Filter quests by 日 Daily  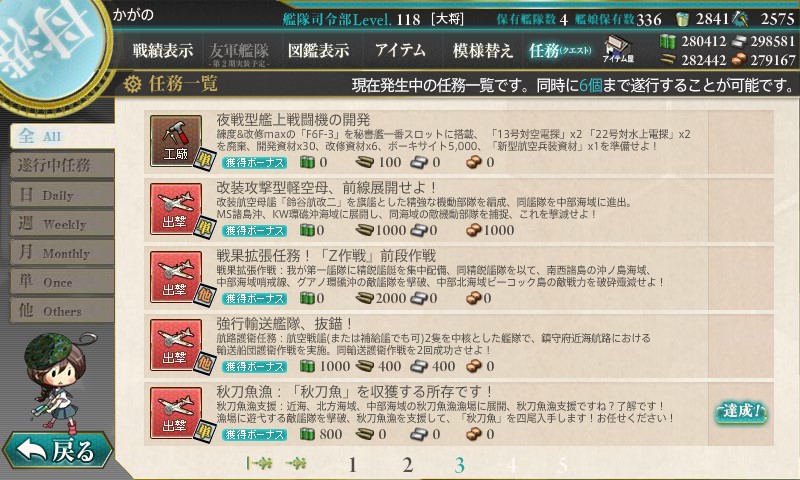point(62,195)
